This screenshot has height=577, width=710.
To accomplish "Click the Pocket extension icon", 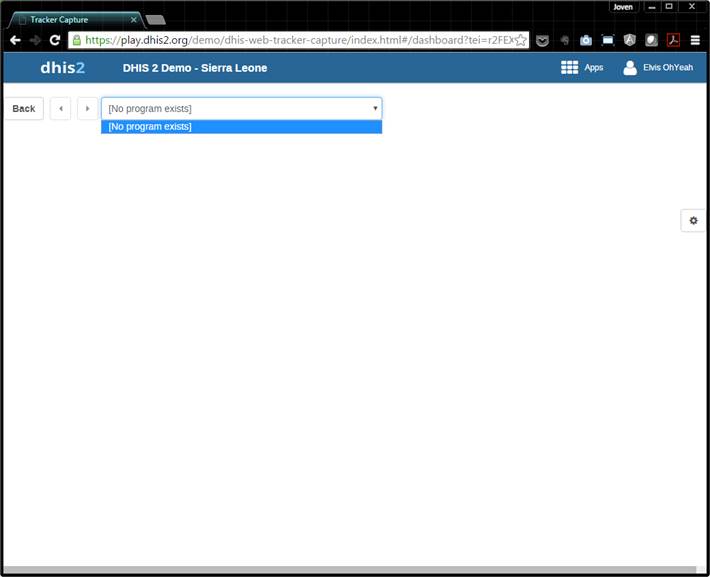I will point(542,41).
